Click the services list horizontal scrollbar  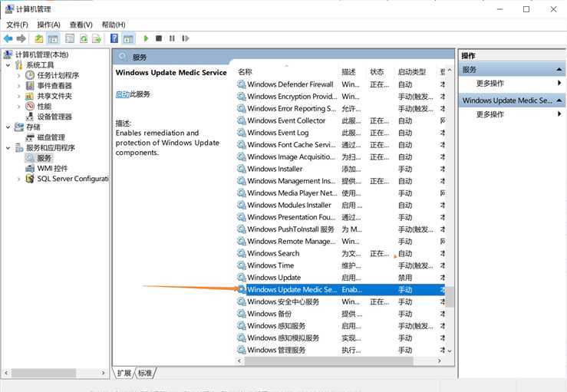click(x=328, y=361)
